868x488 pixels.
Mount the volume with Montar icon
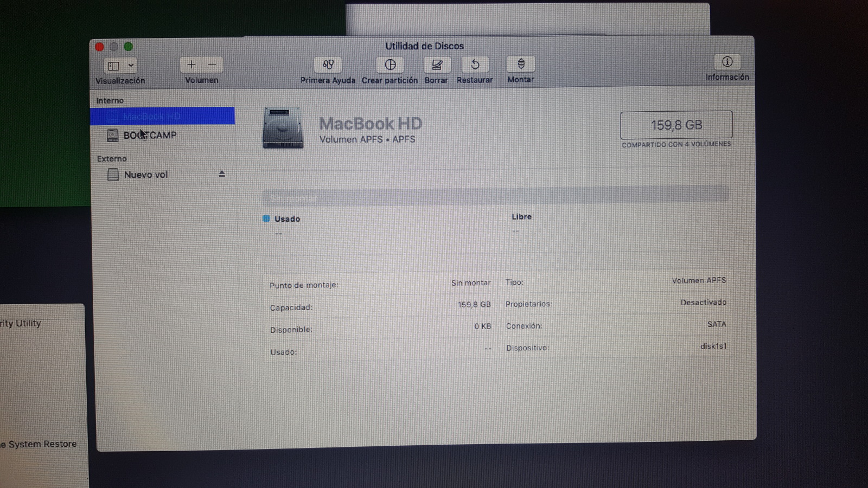coord(521,64)
